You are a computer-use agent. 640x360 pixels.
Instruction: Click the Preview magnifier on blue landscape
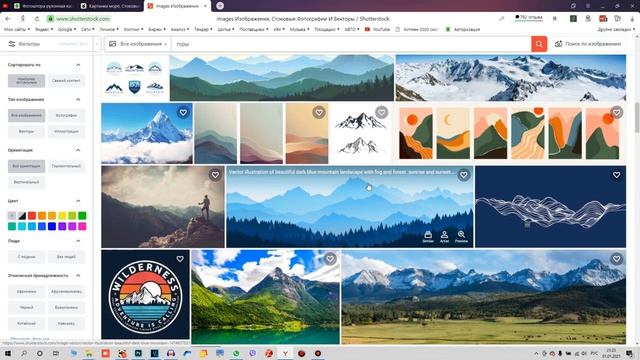tap(461, 237)
